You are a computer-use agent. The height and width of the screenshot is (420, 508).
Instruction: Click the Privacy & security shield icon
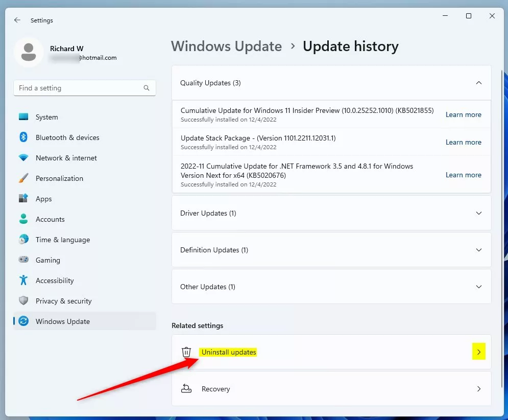(23, 301)
